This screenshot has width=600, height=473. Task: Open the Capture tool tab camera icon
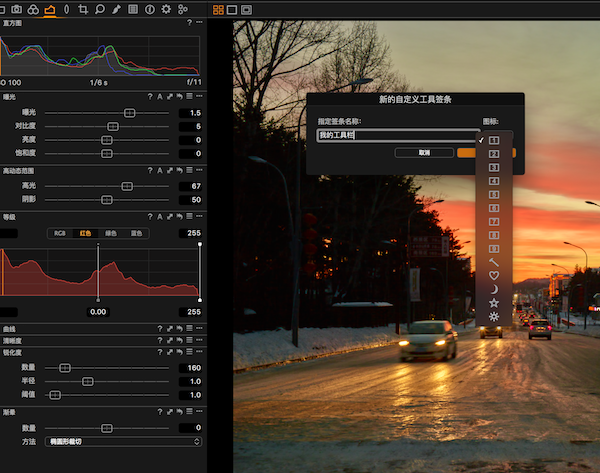click(x=18, y=9)
